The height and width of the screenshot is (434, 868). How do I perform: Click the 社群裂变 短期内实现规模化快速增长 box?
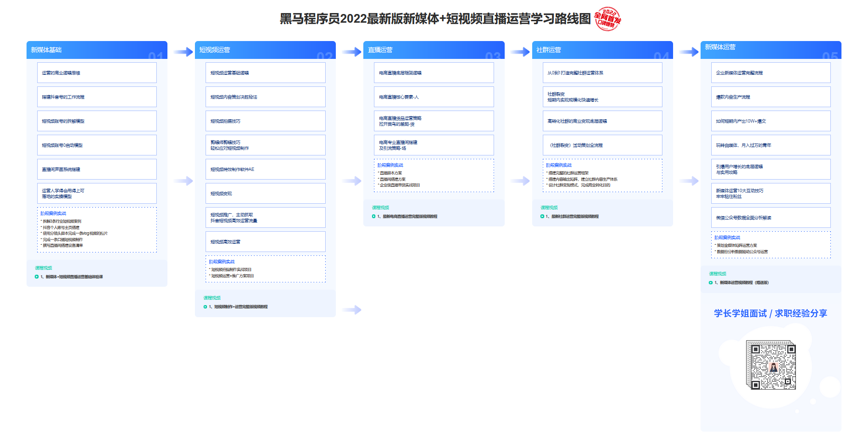coord(602,97)
